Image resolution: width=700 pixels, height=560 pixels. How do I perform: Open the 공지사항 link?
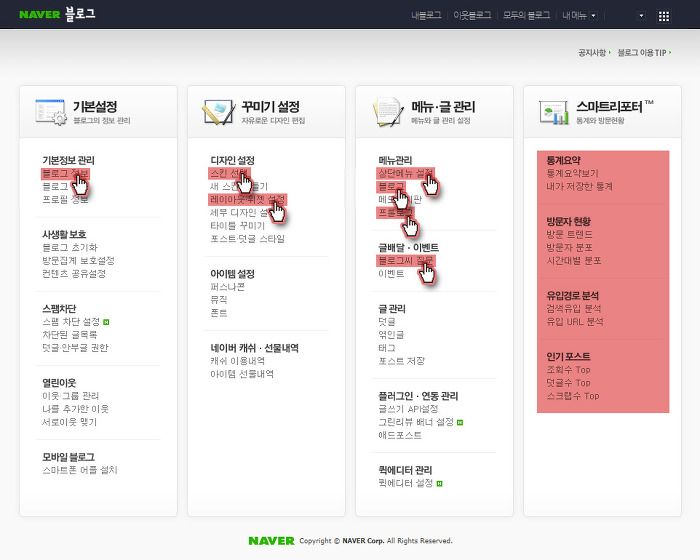(x=592, y=53)
